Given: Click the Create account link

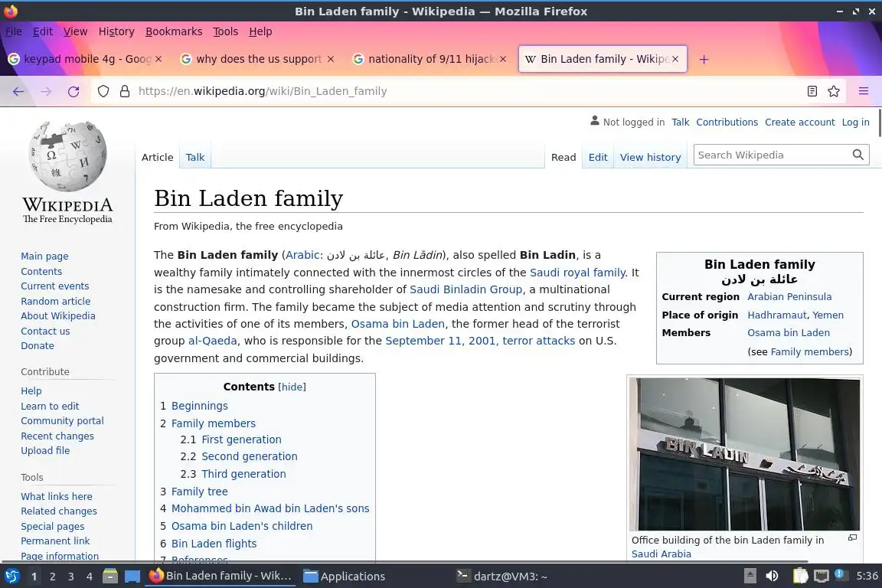Looking at the screenshot, I should (800, 122).
